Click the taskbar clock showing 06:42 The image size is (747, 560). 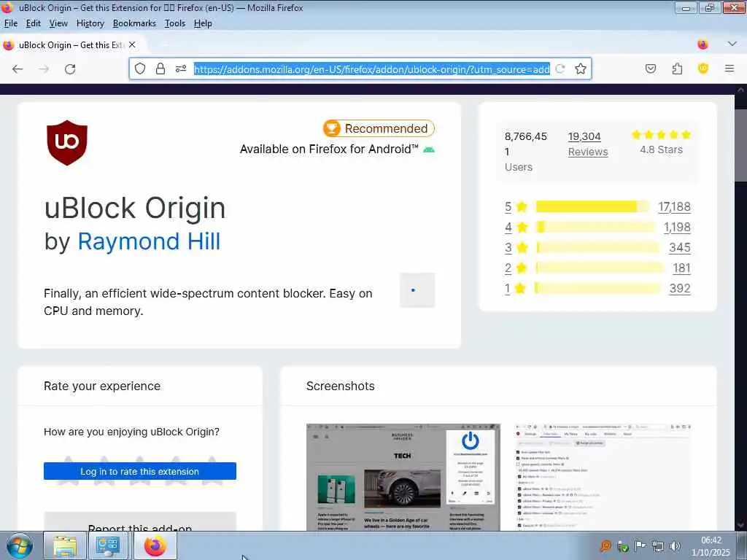tap(711, 546)
